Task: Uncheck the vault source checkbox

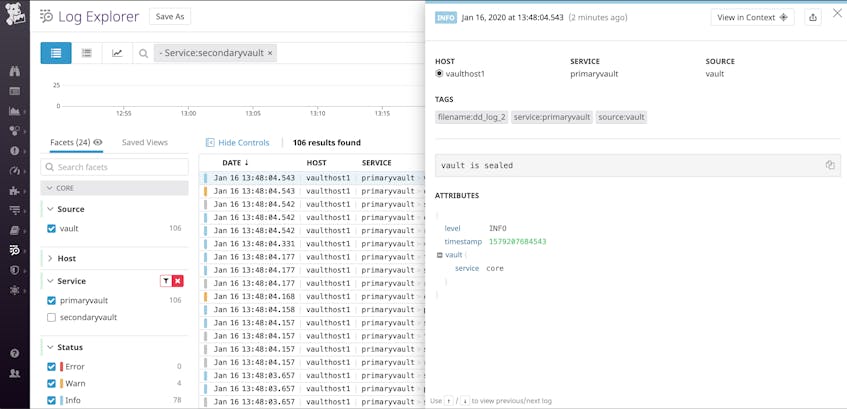Action: [51, 229]
